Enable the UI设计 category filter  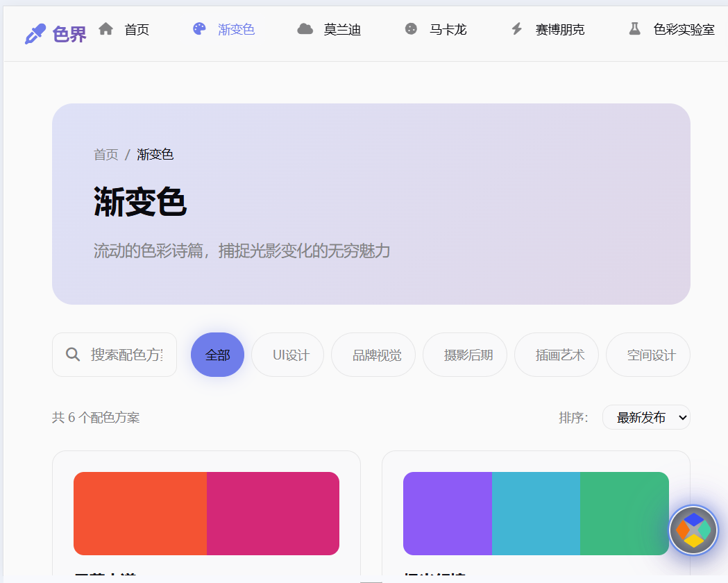click(x=287, y=355)
